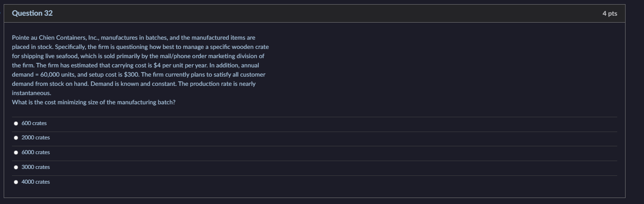Select the 600 crates radio button
The height and width of the screenshot is (204, 644).
pyautogui.click(x=16, y=123)
